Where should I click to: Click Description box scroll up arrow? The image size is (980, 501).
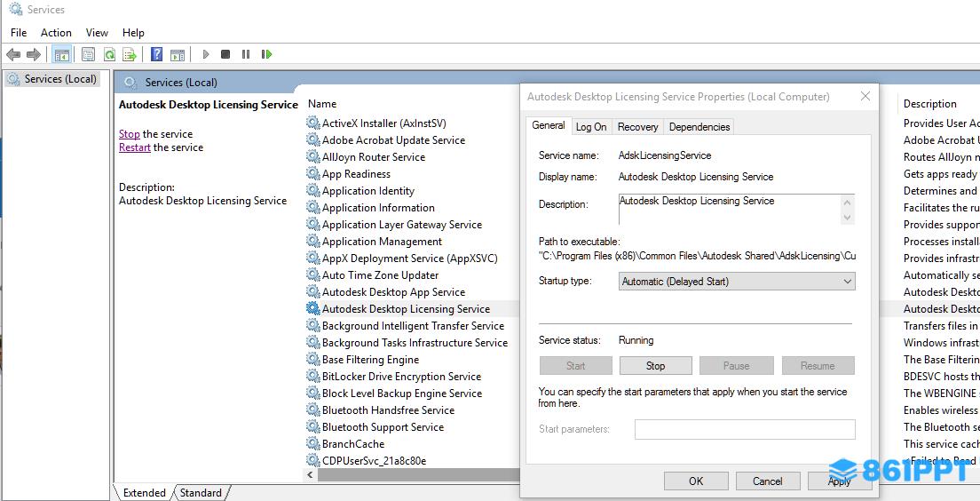click(848, 202)
